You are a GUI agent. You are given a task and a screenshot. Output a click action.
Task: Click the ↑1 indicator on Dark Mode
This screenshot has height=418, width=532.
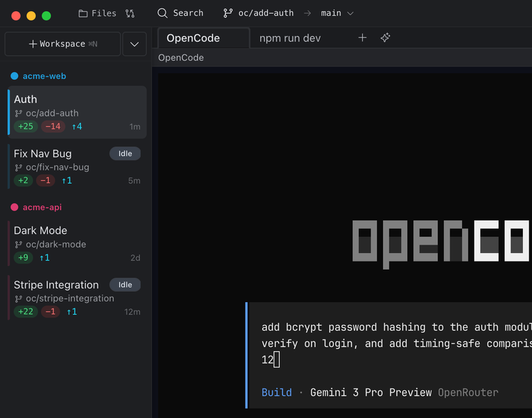(44, 258)
